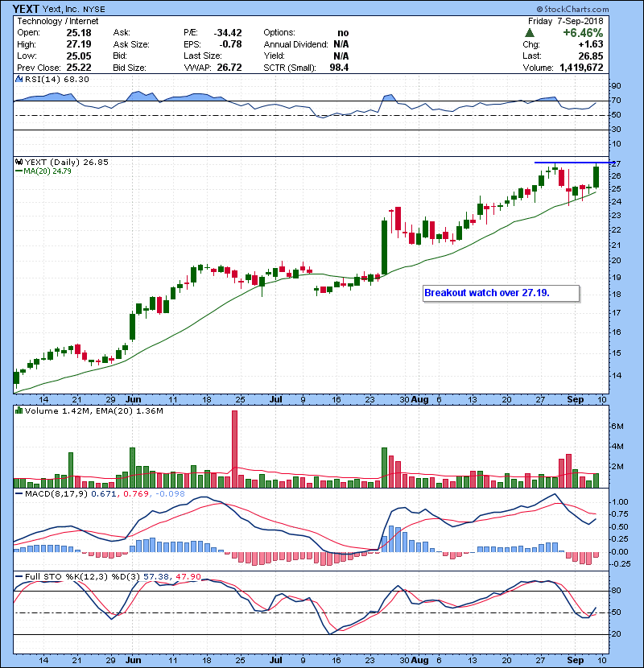
Task: Click the YEXT ticker symbol in the title
Action: [x=26, y=9]
